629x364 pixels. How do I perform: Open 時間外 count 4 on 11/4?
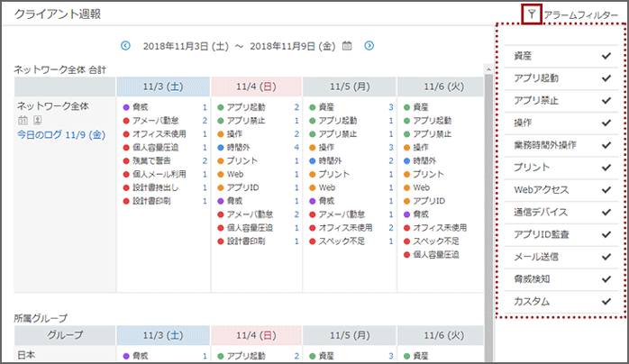click(296, 148)
